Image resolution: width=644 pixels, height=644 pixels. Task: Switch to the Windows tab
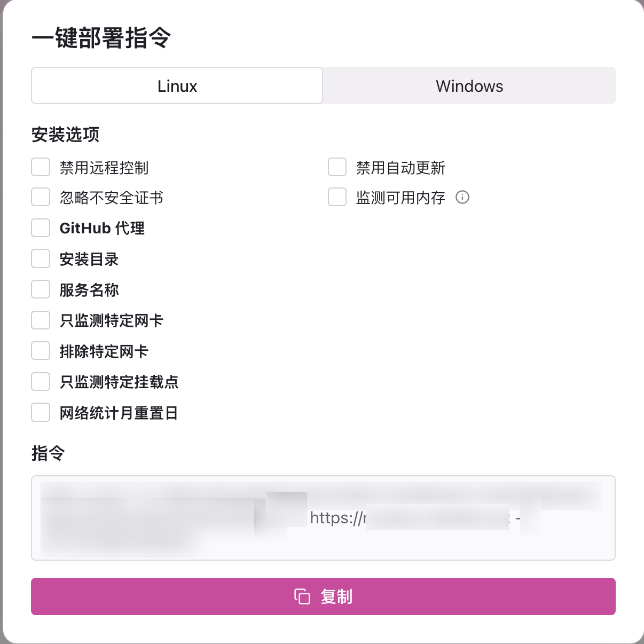coord(469,86)
